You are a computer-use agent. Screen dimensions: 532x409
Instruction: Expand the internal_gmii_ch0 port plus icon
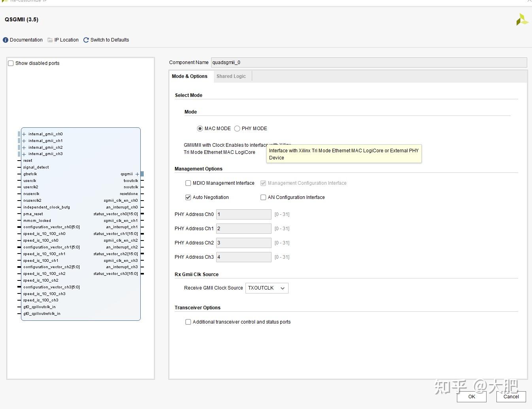24,134
